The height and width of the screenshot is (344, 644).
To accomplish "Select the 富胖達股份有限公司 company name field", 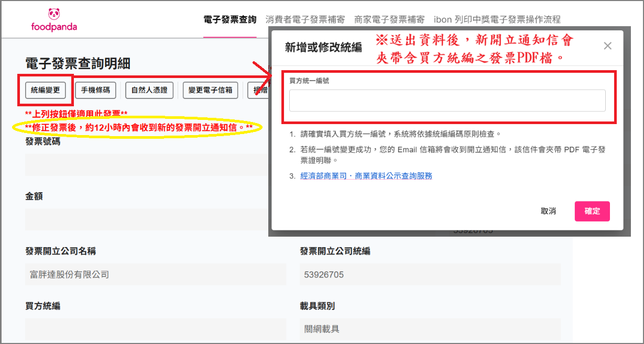I will click(156, 274).
